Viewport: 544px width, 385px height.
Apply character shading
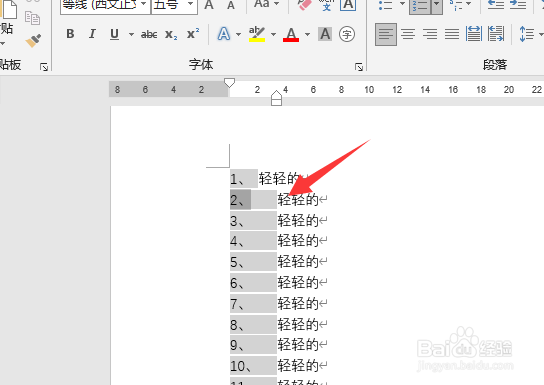[x=325, y=34]
